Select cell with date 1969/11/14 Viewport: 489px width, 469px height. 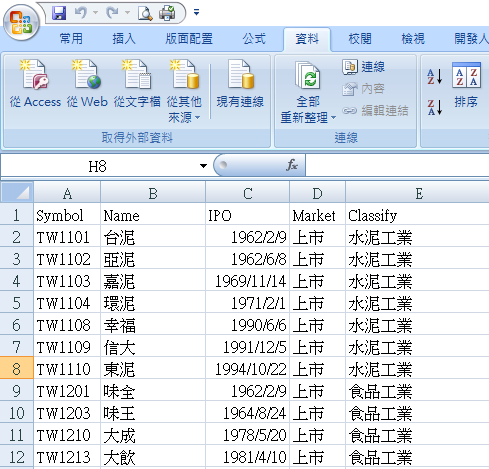(x=248, y=281)
